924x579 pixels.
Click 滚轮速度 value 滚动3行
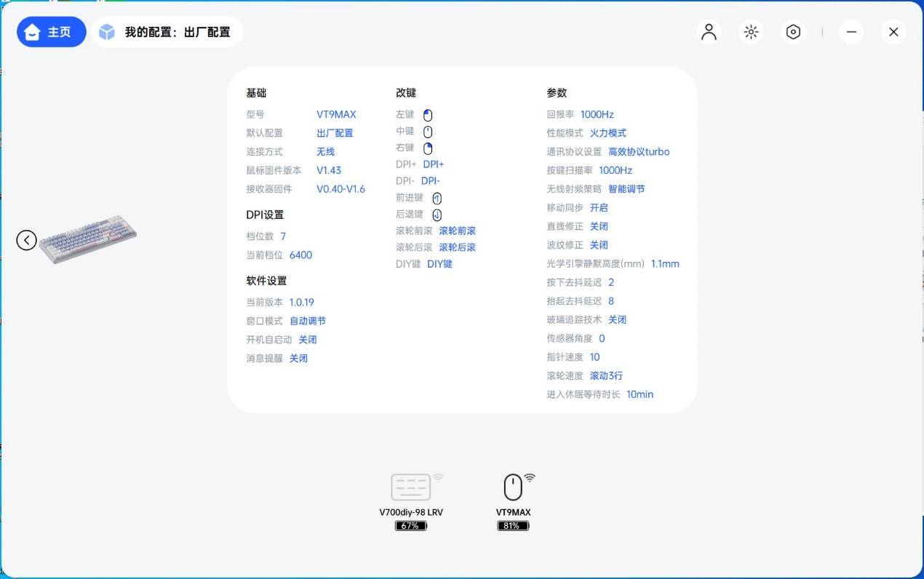coord(606,376)
